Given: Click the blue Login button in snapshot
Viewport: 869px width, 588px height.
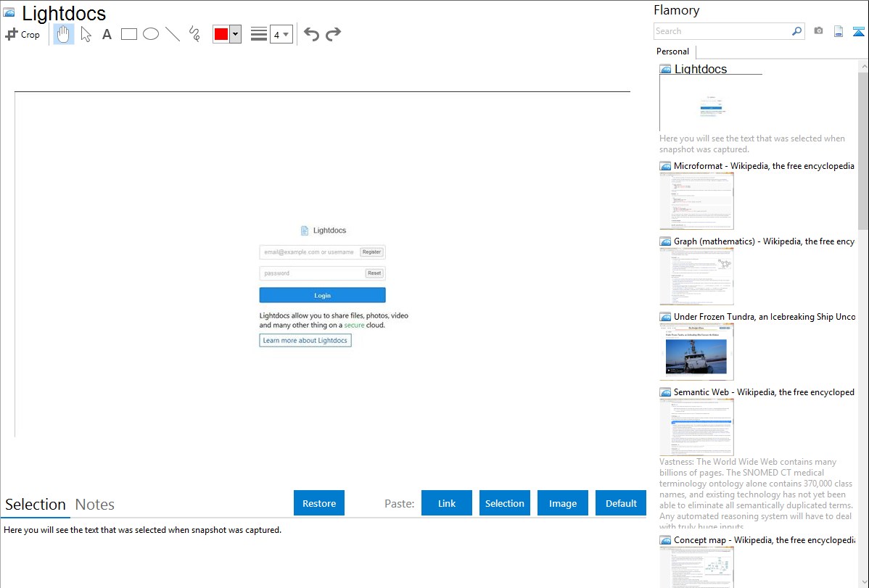Looking at the screenshot, I should pos(322,295).
